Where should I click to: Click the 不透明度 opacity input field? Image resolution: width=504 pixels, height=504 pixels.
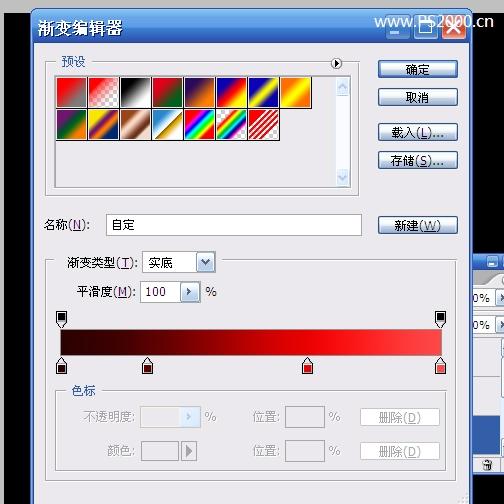point(160,417)
